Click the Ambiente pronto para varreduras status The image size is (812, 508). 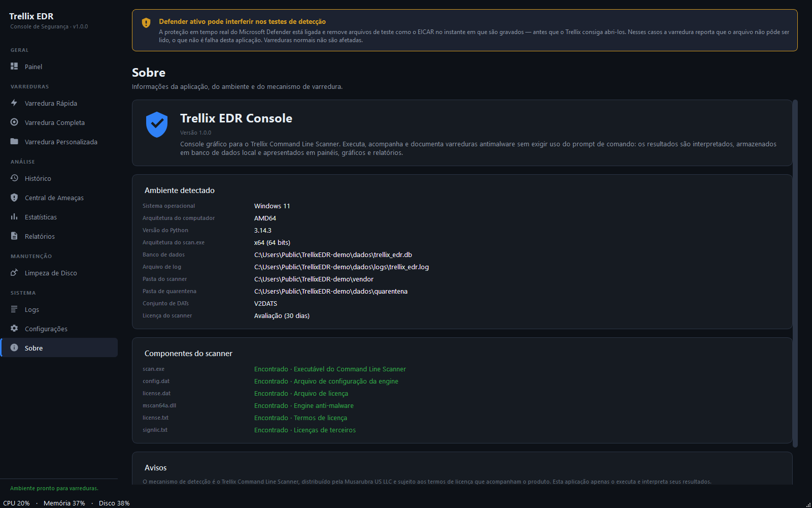(x=54, y=488)
